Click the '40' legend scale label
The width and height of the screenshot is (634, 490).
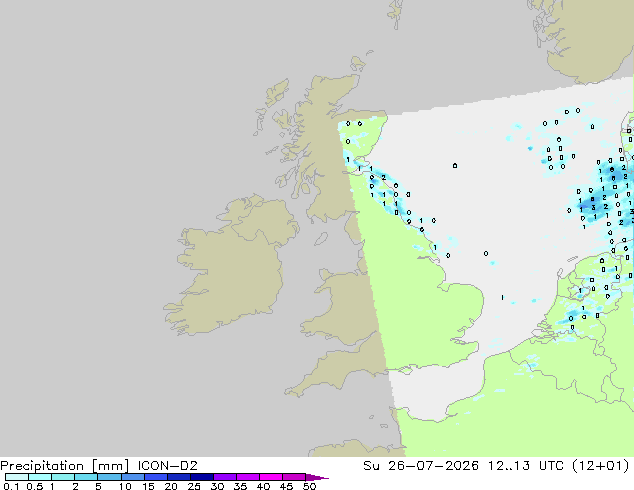point(263,486)
